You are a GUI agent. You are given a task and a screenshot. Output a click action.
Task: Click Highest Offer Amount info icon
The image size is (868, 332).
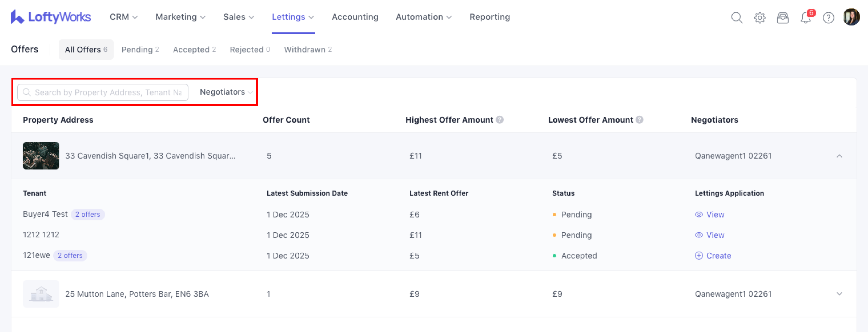(x=500, y=120)
